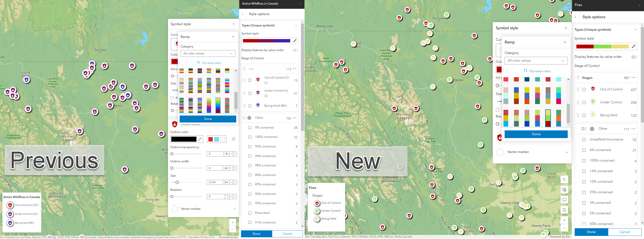Image resolution: width=644 pixels, height=239 pixels.
Task: Grab the drag handle of the Stages group
Action: click(x=578, y=78)
